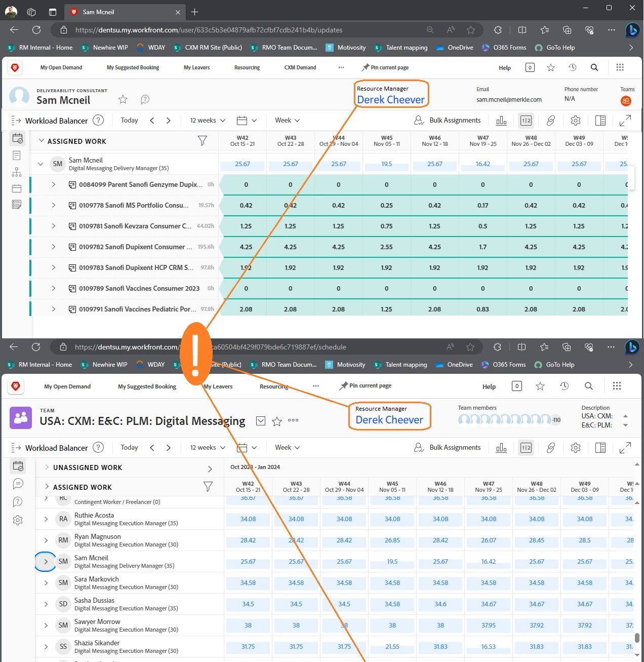Image resolution: width=644 pixels, height=662 pixels.
Task: Open help bubble icon next to Sam Mcneil name
Action: tap(145, 99)
